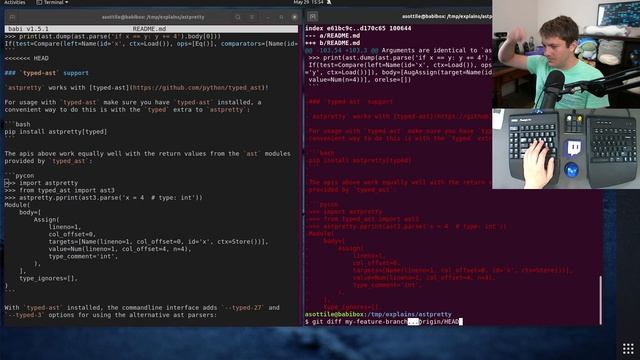Click the webcam video overlay
The width and height of the screenshot is (640, 360).
tap(566, 54)
